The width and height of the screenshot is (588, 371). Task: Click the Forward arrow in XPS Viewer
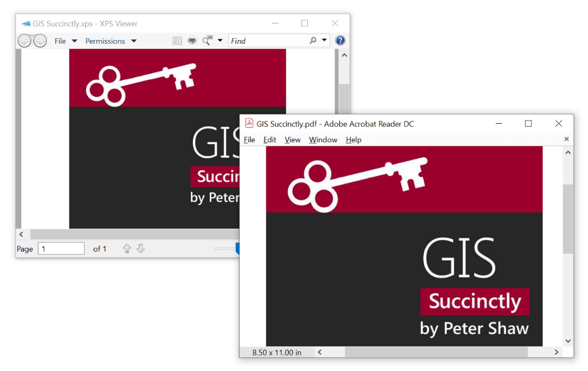(x=40, y=41)
